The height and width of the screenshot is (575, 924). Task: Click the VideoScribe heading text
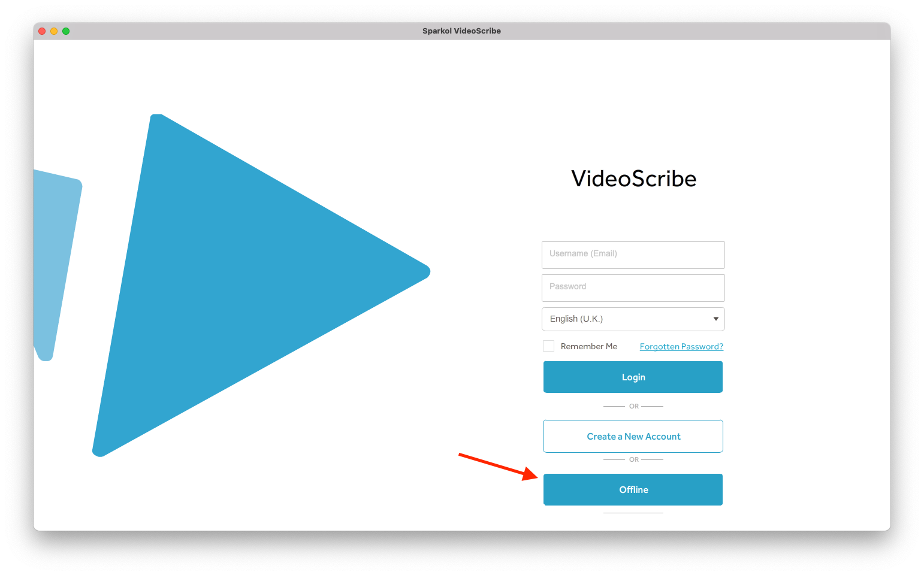(633, 178)
